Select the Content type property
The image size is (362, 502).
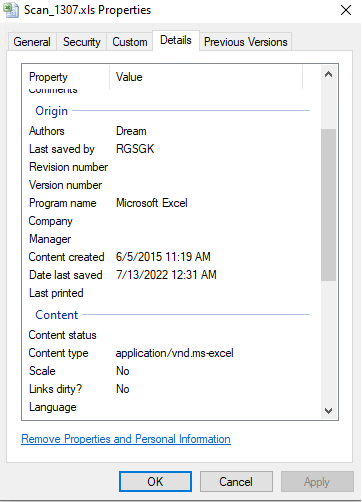58,353
